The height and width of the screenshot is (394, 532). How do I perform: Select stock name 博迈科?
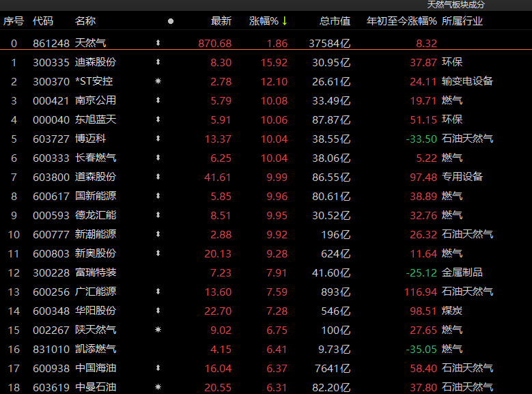coord(90,139)
